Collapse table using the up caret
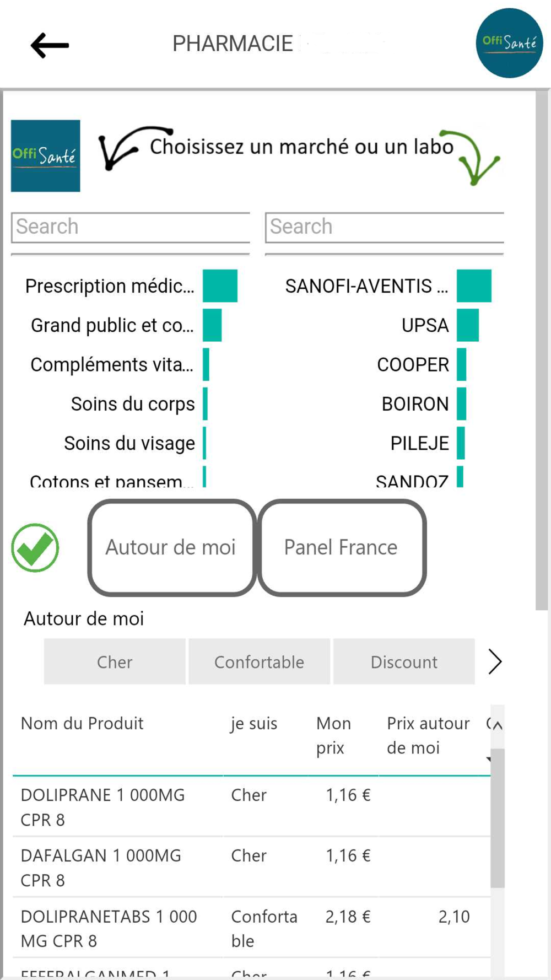 click(497, 725)
